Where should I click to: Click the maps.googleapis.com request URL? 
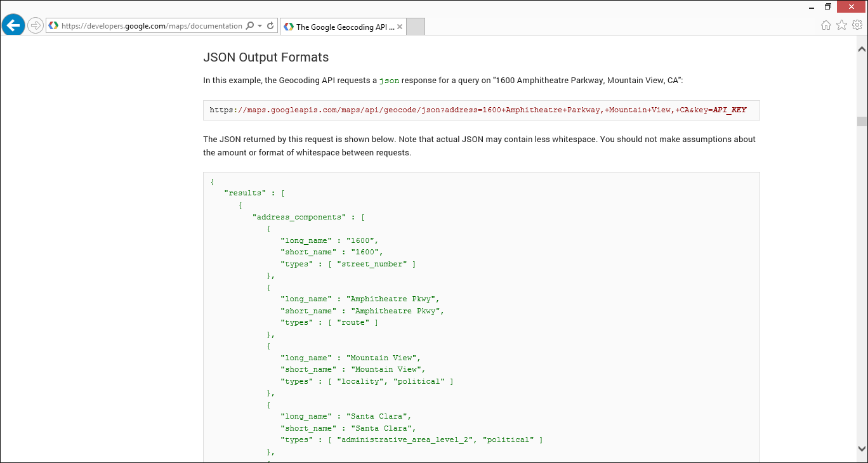(x=478, y=110)
